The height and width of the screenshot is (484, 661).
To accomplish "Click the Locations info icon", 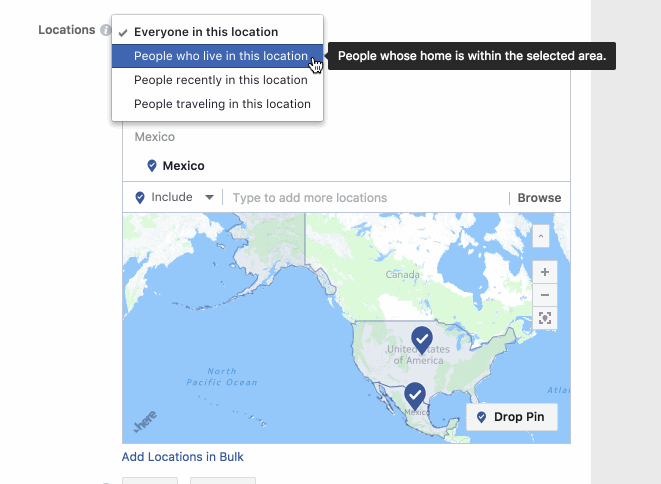I will coord(105,31).
